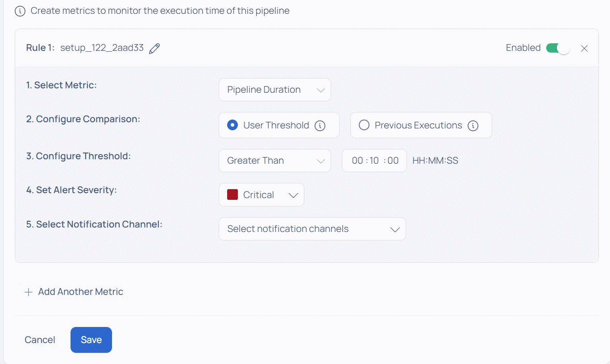The width and height of the screenshot is (610, 364).
Task: Click the Cancel button
Action: tap(40, 340)
